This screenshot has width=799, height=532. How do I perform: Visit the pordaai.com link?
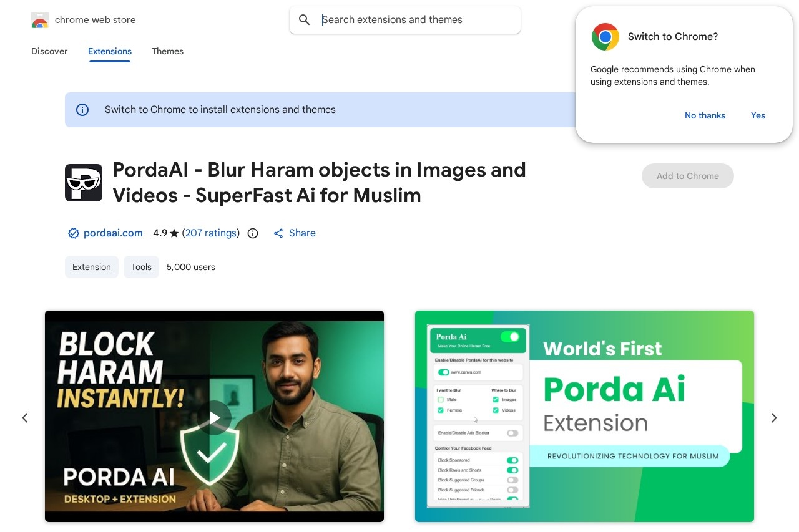113,233
